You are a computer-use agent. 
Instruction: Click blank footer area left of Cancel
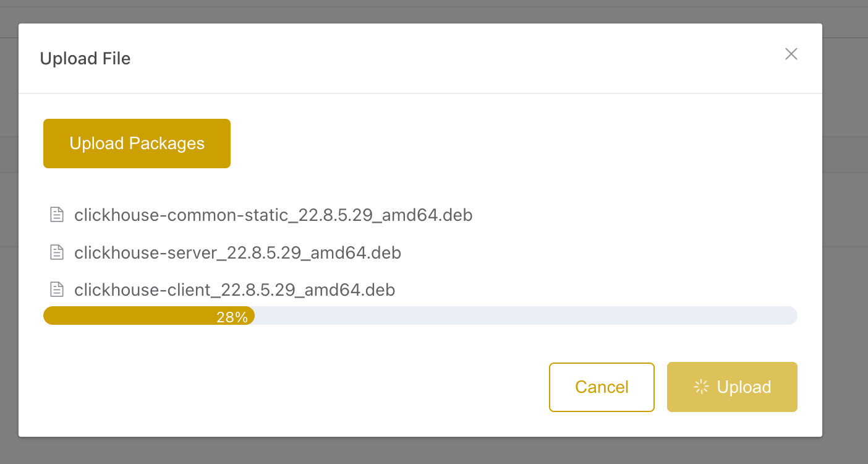click(x=278, y=387)
